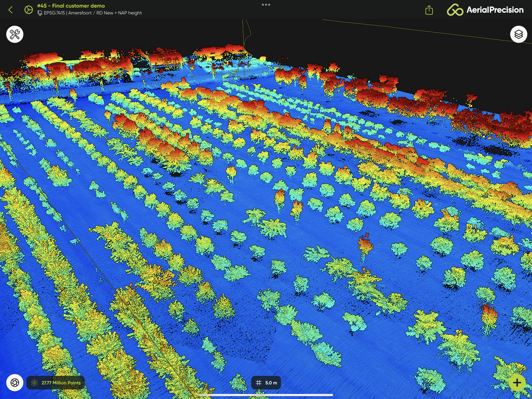Tap the AerialPrecision logo
Screen dimensions: 532x399
click(x=485, y=10)
